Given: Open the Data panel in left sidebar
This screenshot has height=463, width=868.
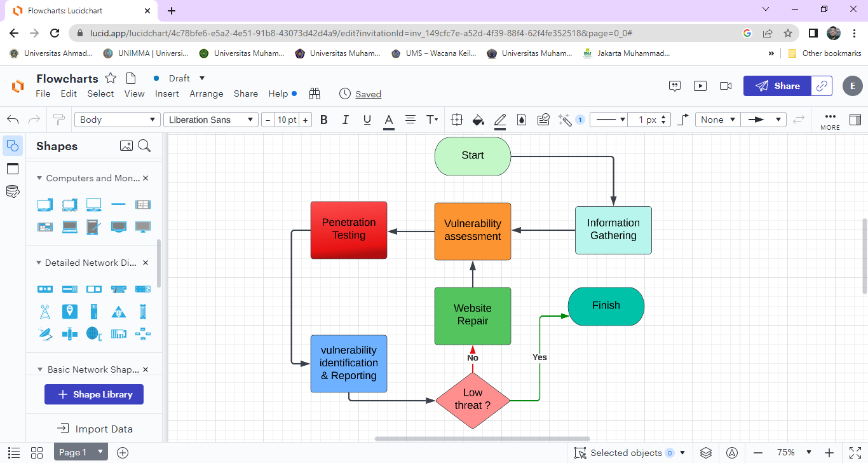Looking at the screenshot, I should [13, 191].
